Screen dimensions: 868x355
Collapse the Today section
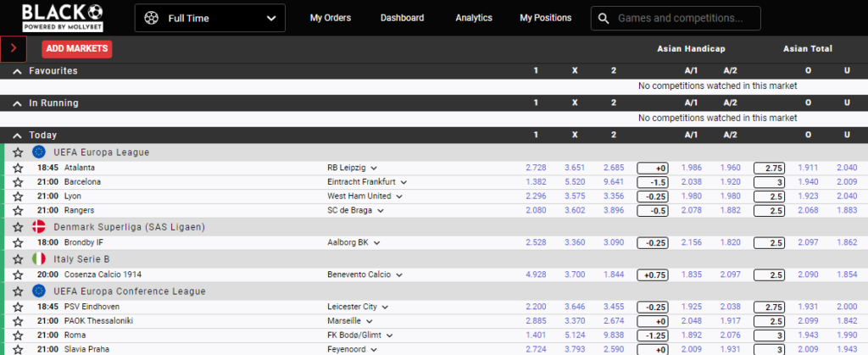pyautogui.click(x=18, y=136)
